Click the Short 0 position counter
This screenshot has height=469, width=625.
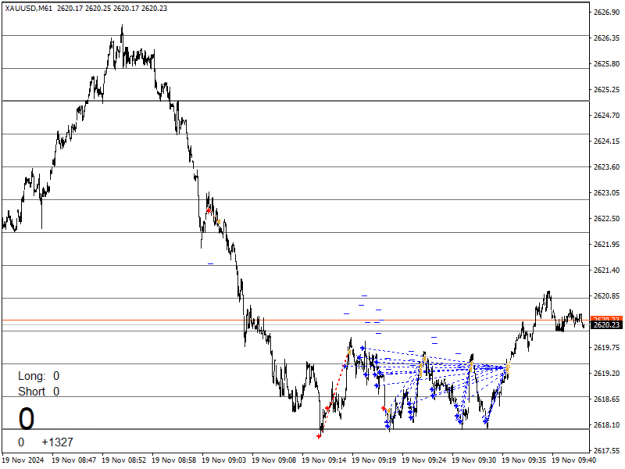[39, 392]
